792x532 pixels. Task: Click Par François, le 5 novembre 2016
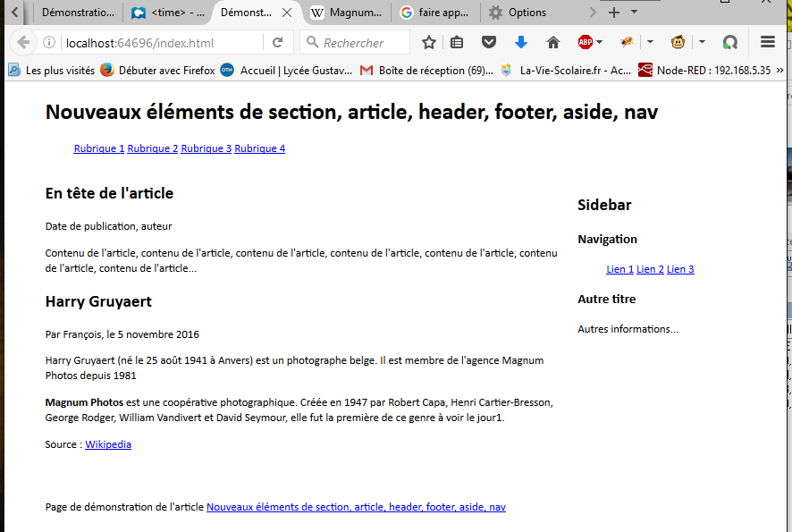(x=122, y=334)
